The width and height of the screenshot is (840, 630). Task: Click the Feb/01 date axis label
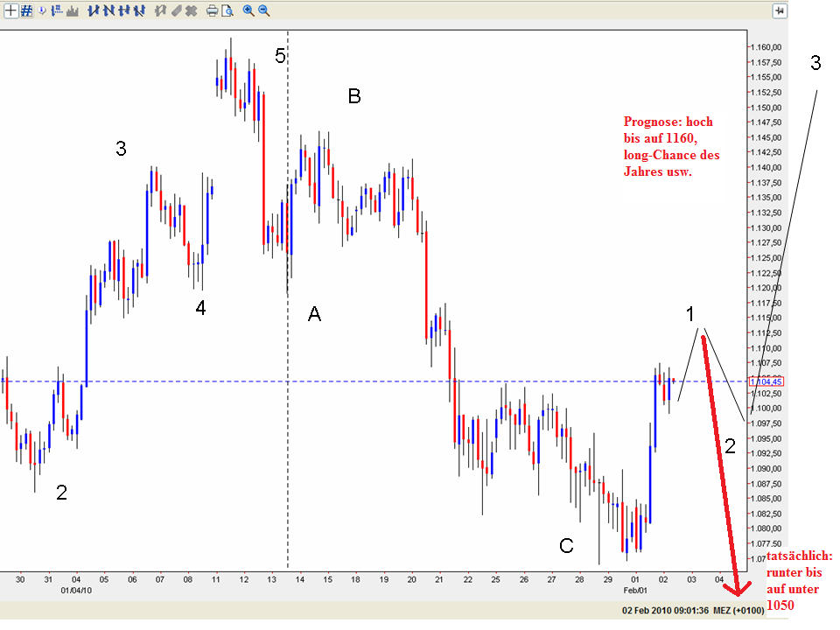635,591
